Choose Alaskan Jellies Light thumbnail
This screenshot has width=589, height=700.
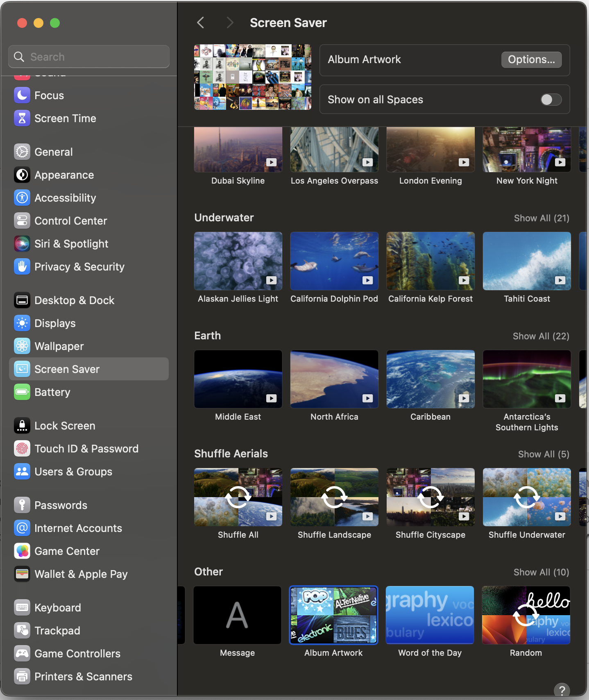pos(238,261)
